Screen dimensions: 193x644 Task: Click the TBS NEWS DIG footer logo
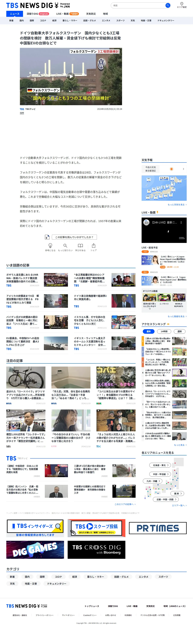pyautogui.click(x=27, y=606)
